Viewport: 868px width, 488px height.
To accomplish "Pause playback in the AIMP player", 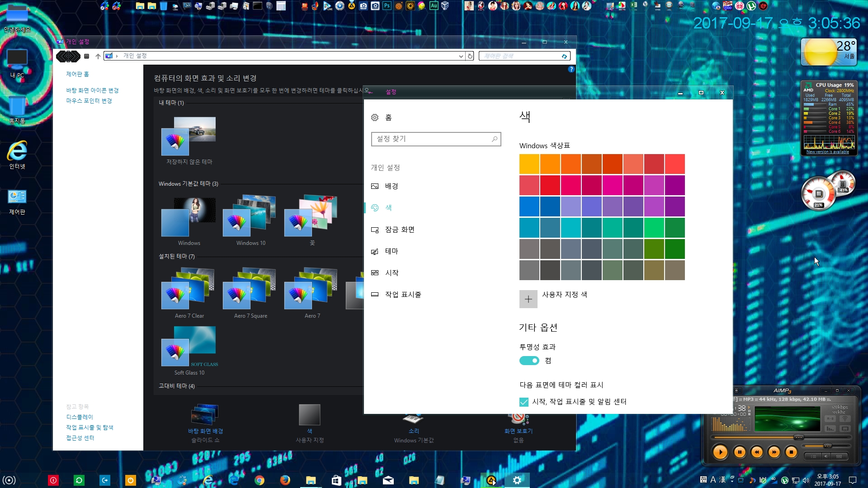I will [740, 452].
